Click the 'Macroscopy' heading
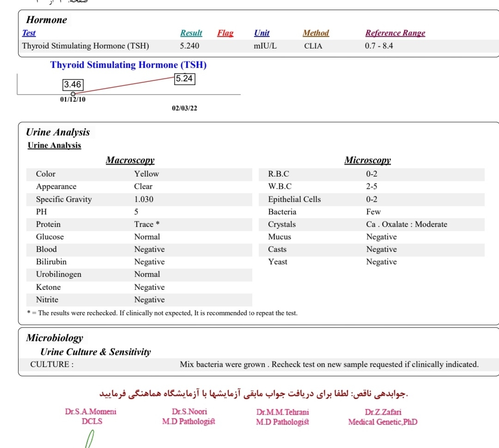499x448 pixels. (130, 160)
